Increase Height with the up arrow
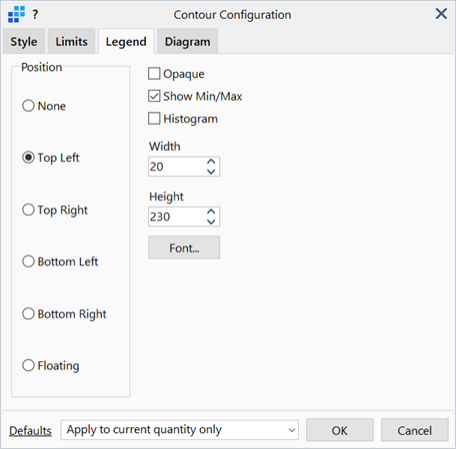Screen dimensions: 456x449 tap(211, 212)
